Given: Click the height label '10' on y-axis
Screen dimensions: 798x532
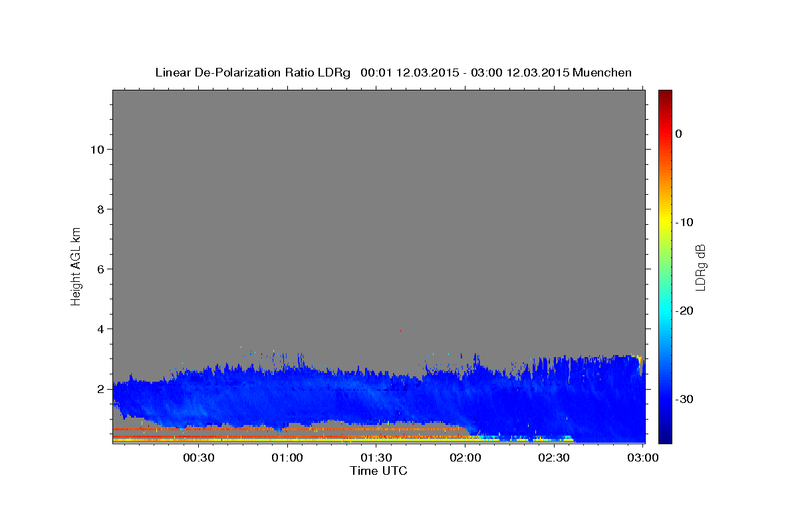Looking at the screenshot, I should pos(98,150).
